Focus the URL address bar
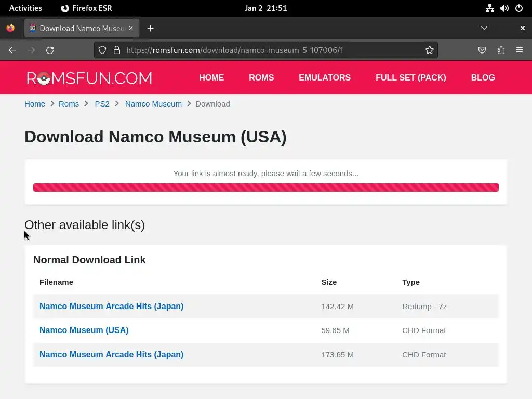Screen dimensions: 532x399 260,50
